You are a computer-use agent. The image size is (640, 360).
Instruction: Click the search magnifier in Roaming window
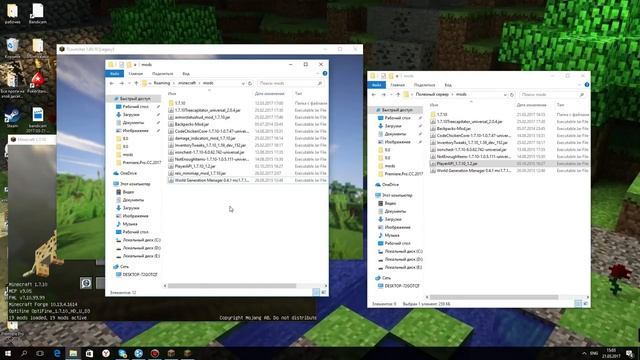coord(320,83)
